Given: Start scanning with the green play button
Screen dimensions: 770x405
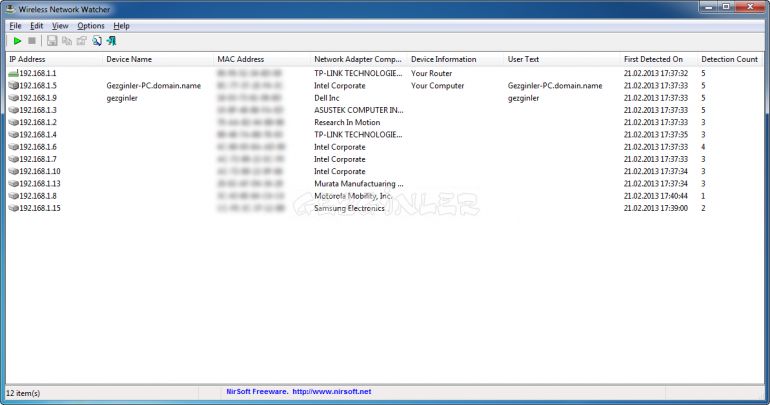Looking at the screenshot, I should (17, 41).
